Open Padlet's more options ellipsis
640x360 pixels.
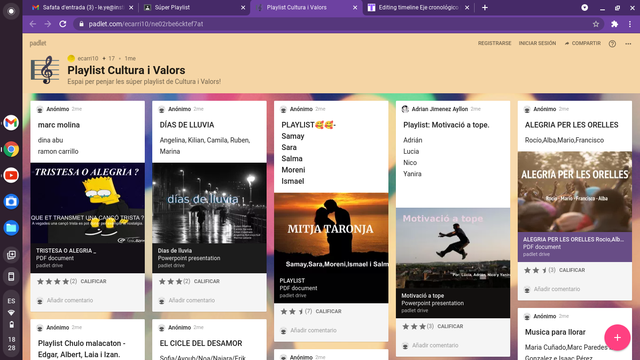point(628,44)
